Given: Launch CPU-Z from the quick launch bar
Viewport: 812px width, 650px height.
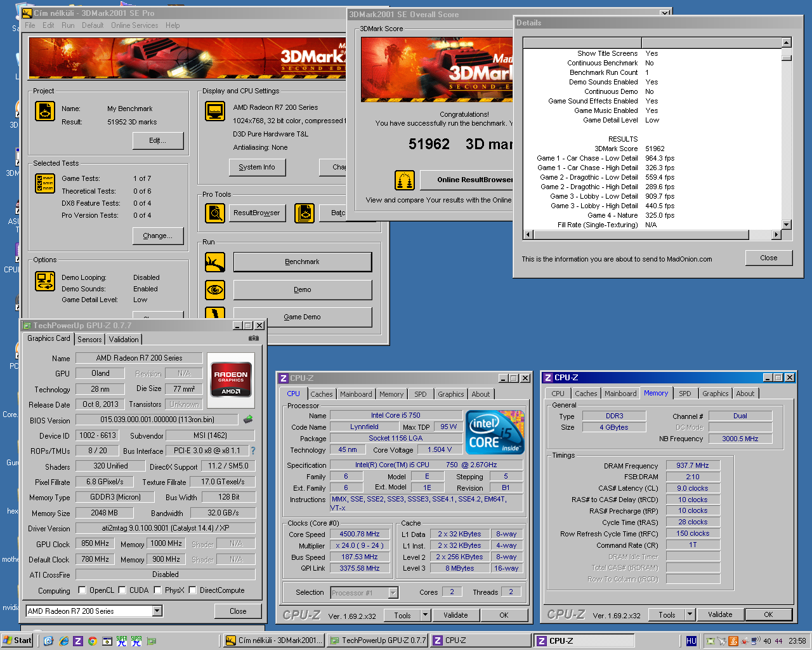Looking at the screenshot, I should 78,641.
